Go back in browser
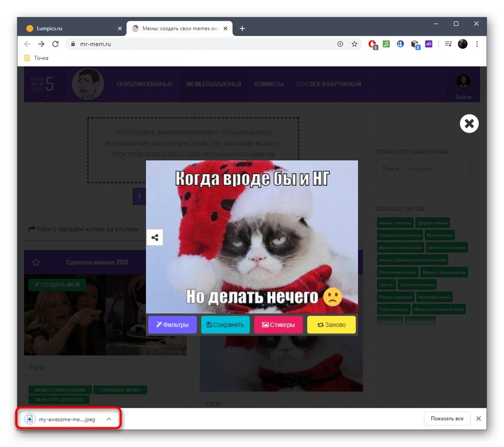The width and height of the screenshot is (504, 447). [27, 44]
